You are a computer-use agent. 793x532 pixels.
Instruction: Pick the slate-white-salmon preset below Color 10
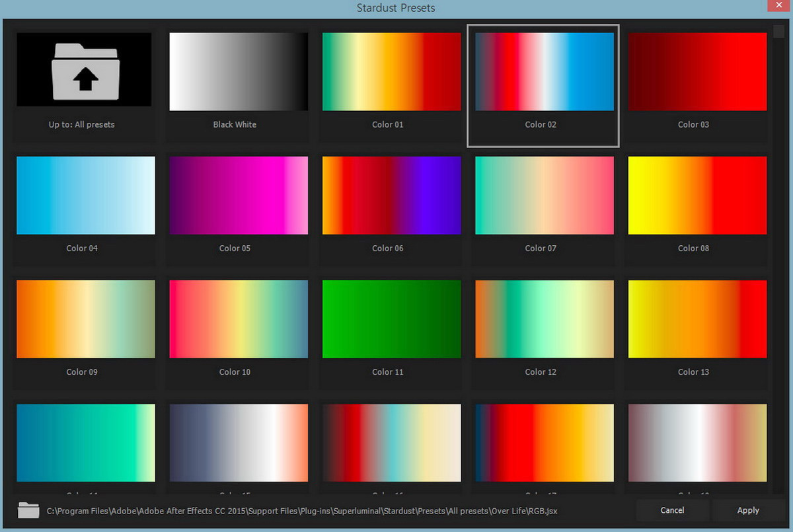coord(239,443)
